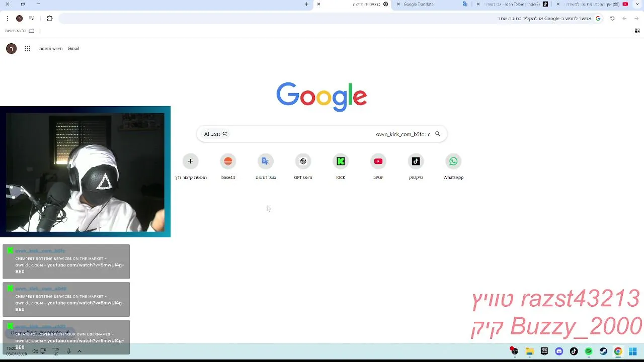Show hidden tray icons with the chevron
The image size is (644, 362).
pos(79,351)
